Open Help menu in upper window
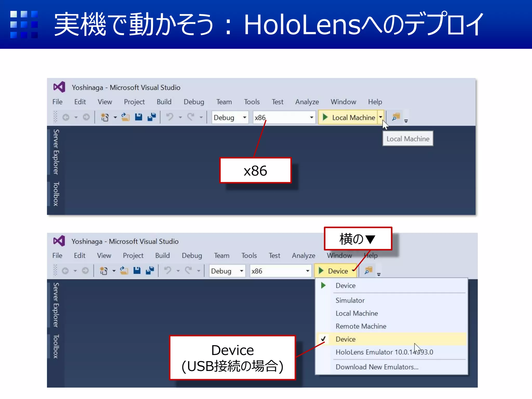Viewport: 532px width, 399px height. point(375,102)
